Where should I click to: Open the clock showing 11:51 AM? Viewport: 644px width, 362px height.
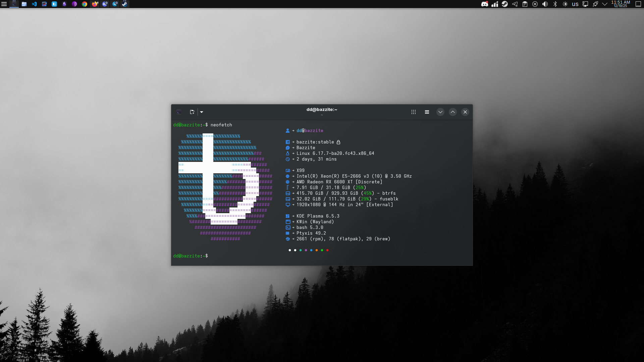[621, 4]
